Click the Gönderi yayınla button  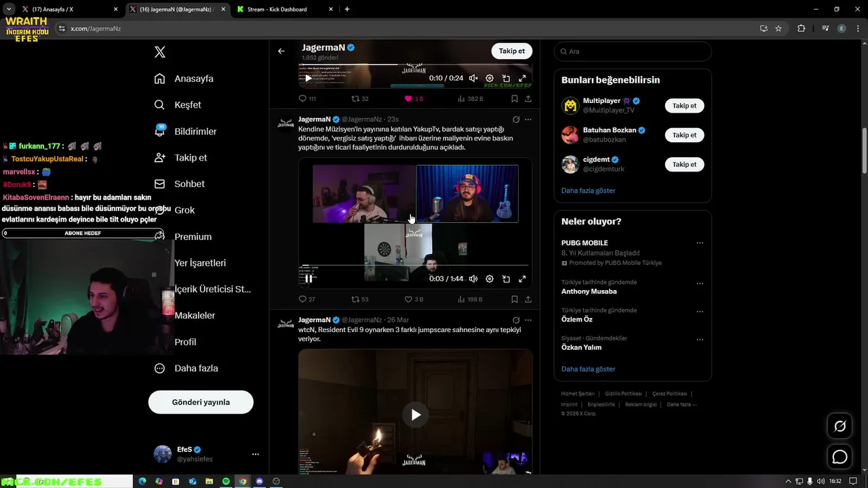pyautogui.click(x=201, y=402)
